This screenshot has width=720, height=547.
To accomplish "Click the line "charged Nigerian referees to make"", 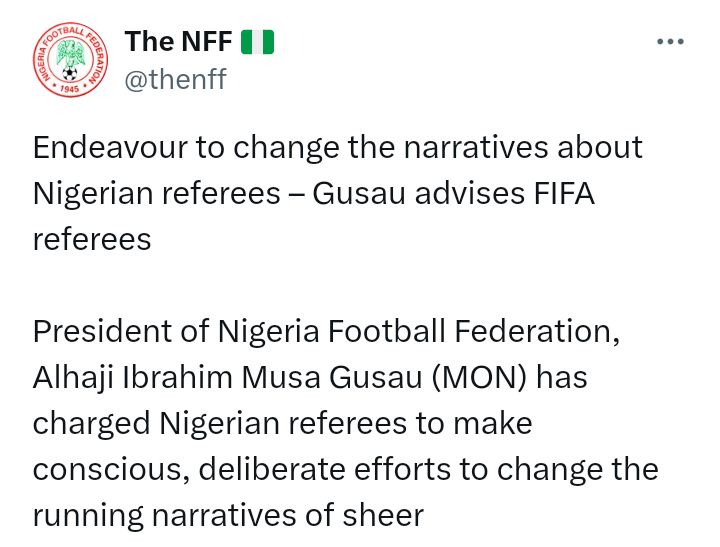I will (x=282, y=423).
